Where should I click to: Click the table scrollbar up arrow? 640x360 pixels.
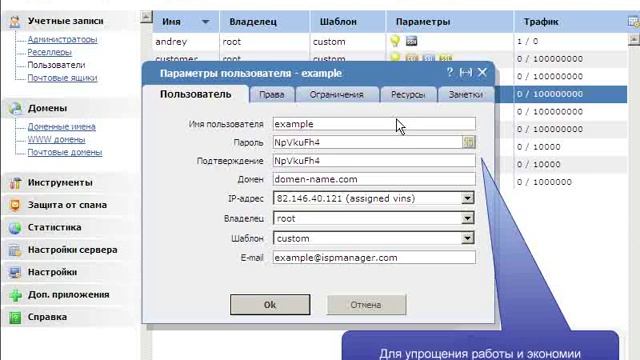633,39
